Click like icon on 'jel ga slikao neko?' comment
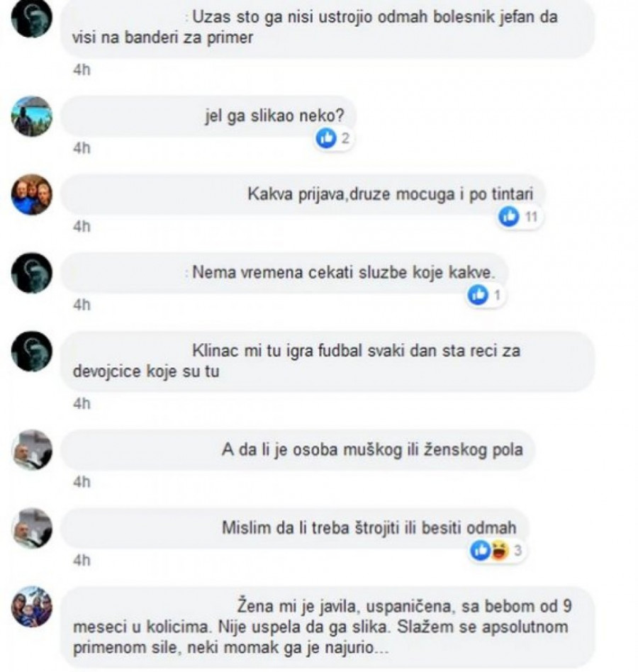The height and width of the screenshot is (672, 638). click(326, 138)
